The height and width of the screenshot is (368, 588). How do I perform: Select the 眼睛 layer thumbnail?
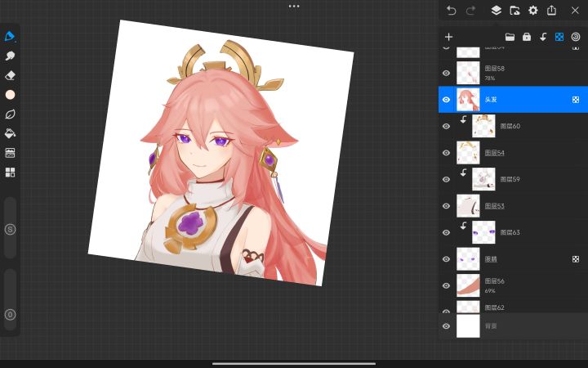click(x=468, y=259)
